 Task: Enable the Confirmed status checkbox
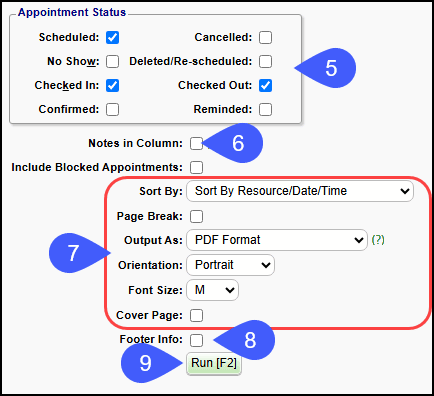click(113, 109)
